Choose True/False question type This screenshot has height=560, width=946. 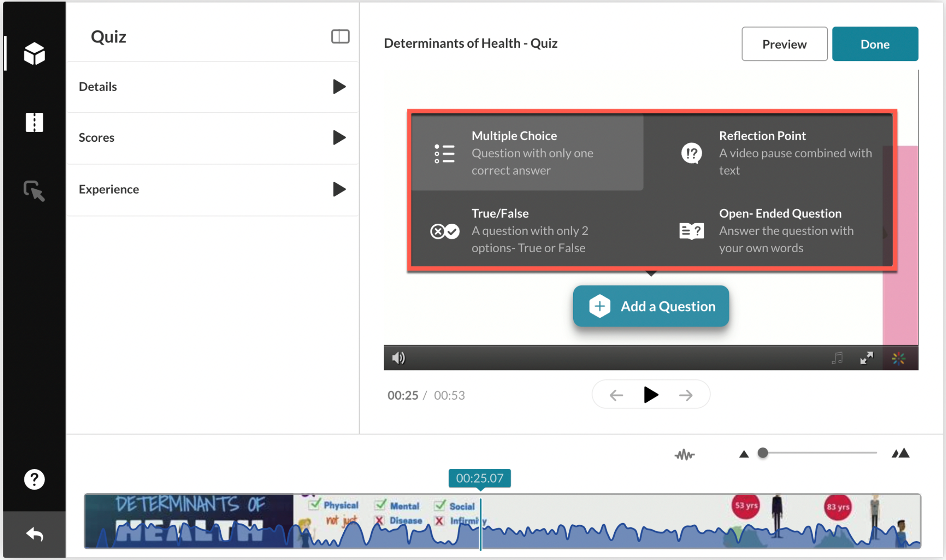pos(527,230)
